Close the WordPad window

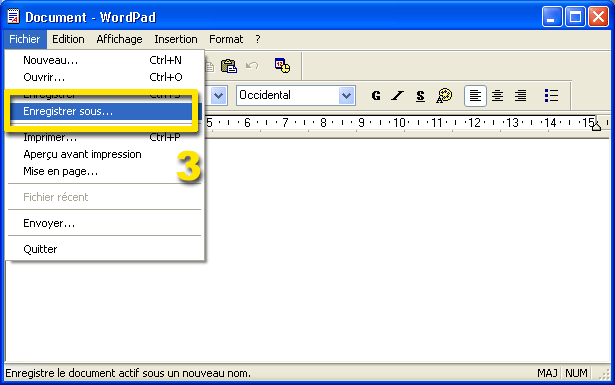pyautogui.click(x=598, y=17)
